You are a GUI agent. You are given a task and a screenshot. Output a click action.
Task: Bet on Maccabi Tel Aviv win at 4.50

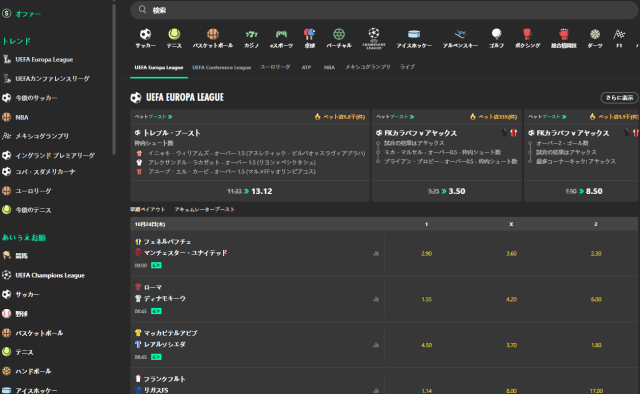427,345
